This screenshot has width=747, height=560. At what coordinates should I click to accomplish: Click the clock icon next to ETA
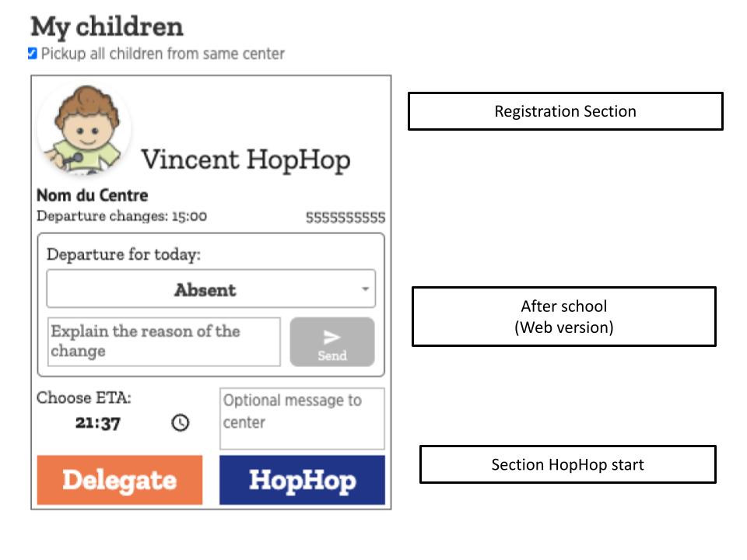point(180,422)
